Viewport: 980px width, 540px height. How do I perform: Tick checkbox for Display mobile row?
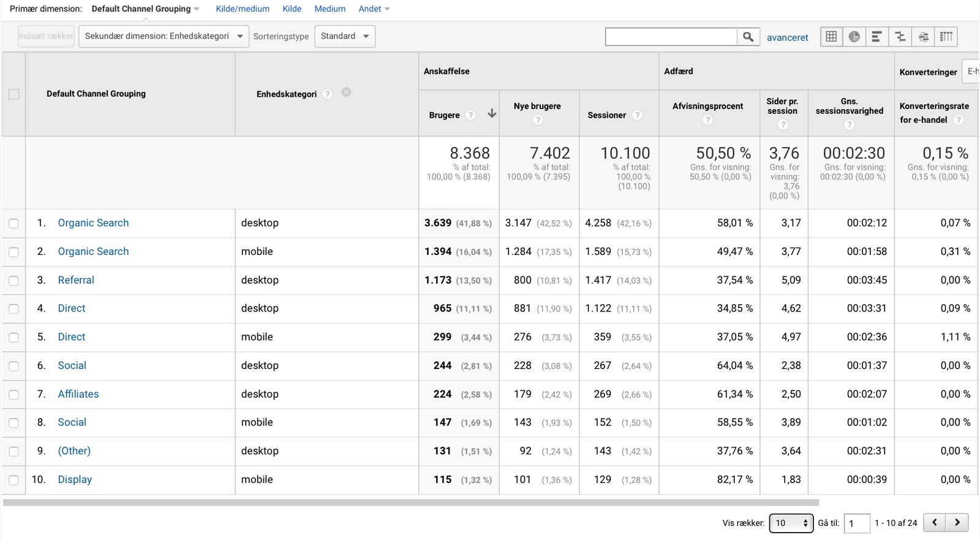(x=13, y=480)
